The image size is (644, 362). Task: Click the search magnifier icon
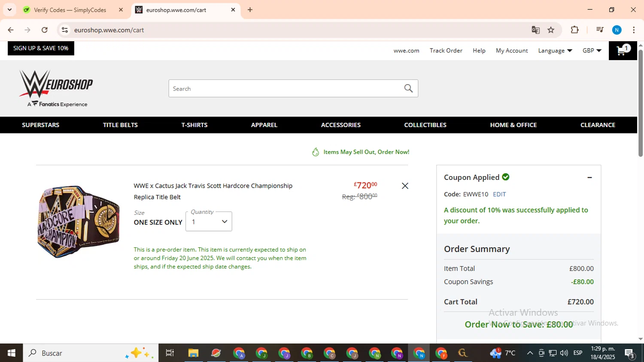click(408, 88)
